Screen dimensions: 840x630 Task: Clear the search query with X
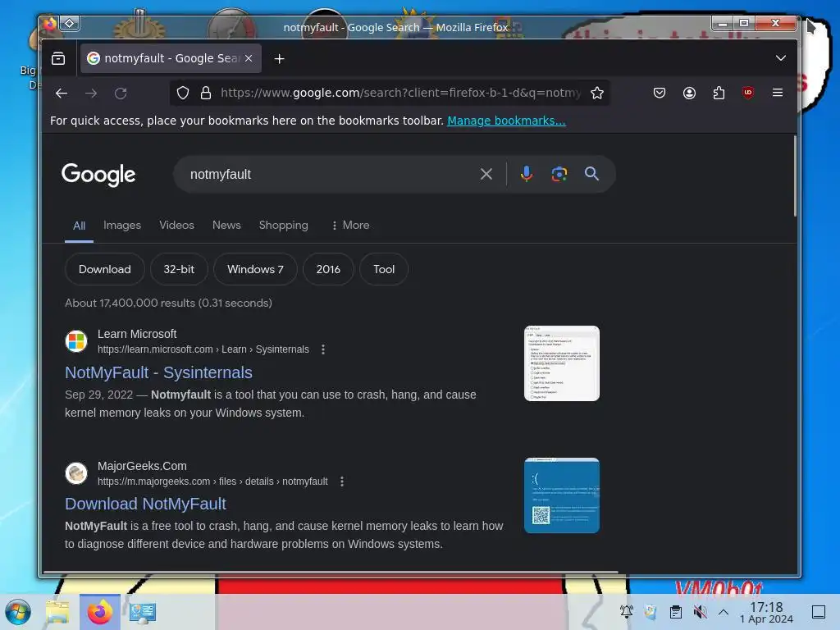coord(486,174)
